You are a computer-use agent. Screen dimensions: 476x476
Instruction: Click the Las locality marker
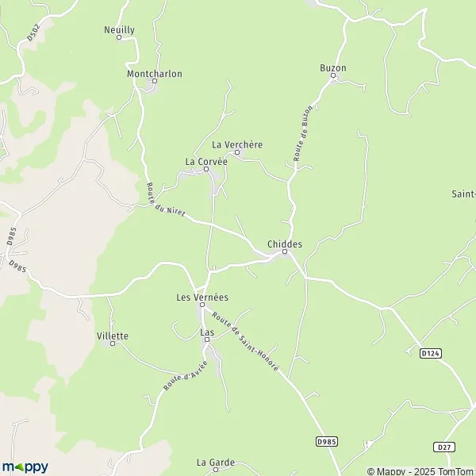(207, 340)
